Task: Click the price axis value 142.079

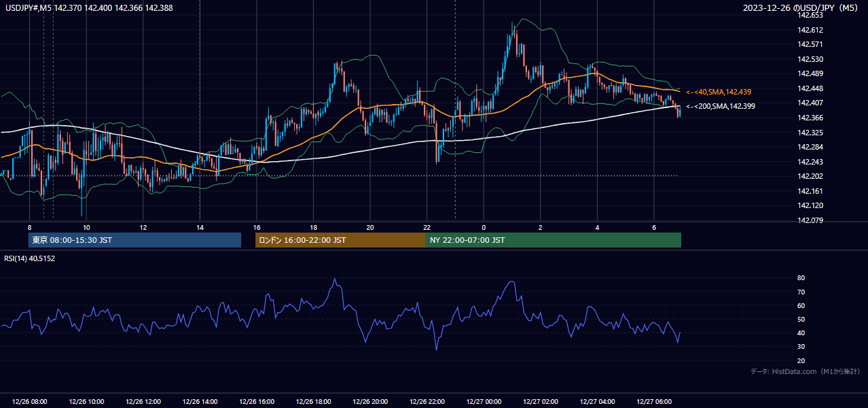Action: coord(811,220)
